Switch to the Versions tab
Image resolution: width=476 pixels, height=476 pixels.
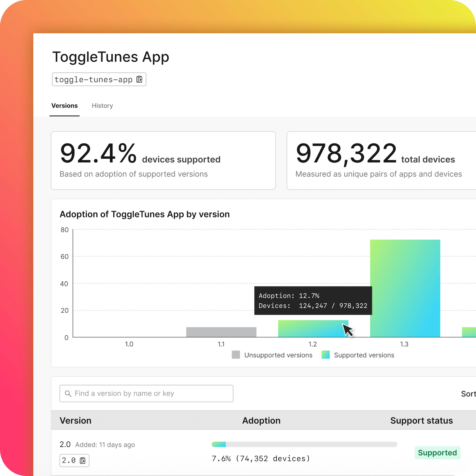point(64,106)
